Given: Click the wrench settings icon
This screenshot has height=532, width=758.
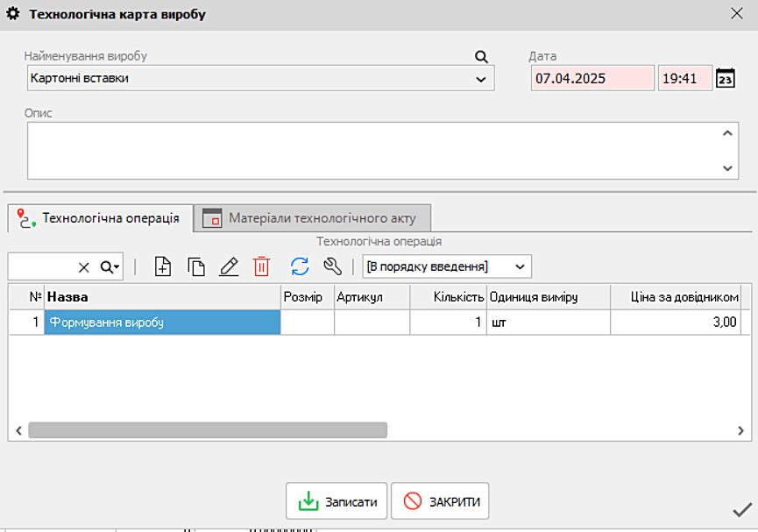Looking at the screenshot, I should click(x=332, y=266).
